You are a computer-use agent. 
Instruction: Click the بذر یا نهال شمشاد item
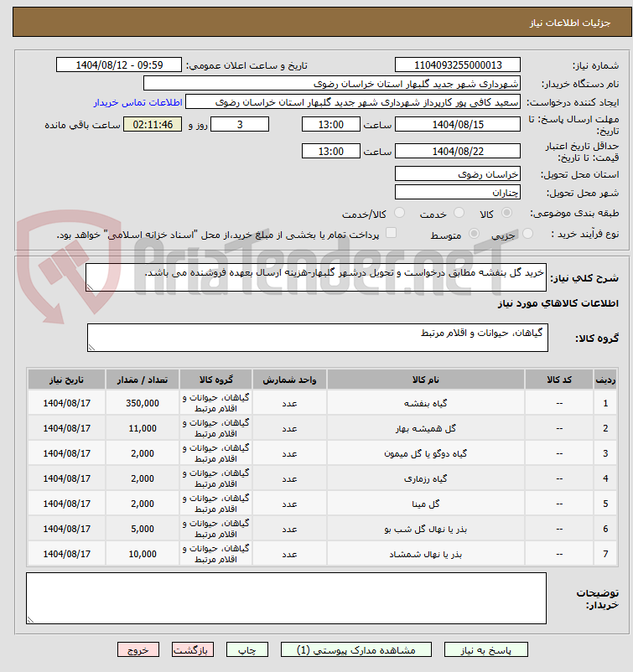click(x=425, y=554)
